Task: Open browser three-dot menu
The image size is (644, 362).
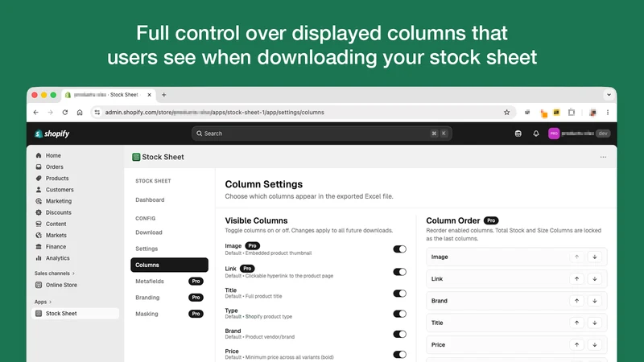Action: pyautogui.click(x=608, y=113)
